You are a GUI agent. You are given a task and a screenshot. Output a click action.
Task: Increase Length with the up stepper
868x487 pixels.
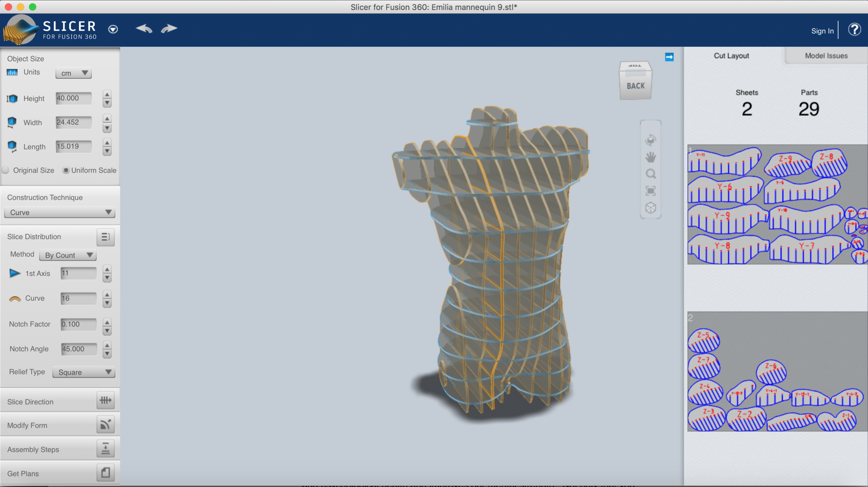pyautogui.click(x=107, y=143)
